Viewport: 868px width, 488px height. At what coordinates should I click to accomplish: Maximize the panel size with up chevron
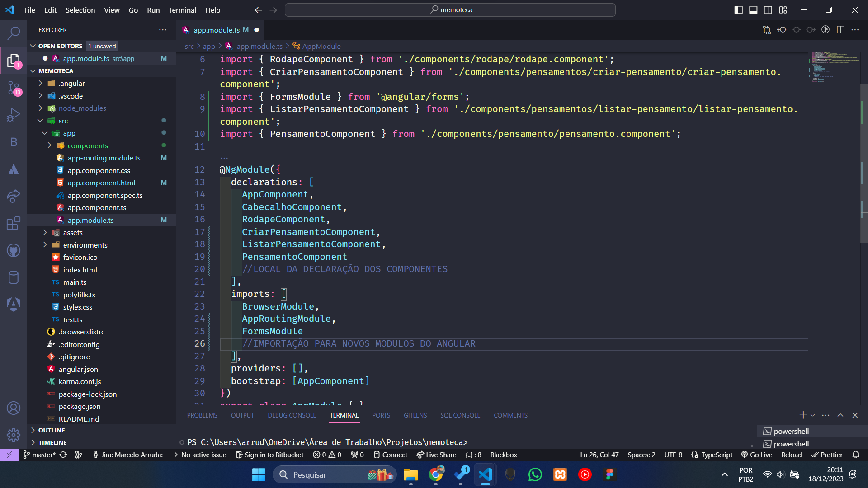[840, 415]
